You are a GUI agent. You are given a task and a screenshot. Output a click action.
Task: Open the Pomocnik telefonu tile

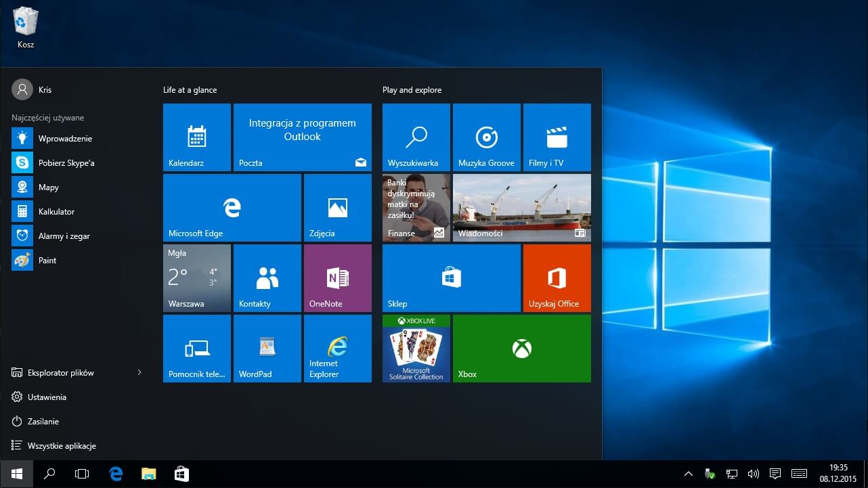pos(197,349)
